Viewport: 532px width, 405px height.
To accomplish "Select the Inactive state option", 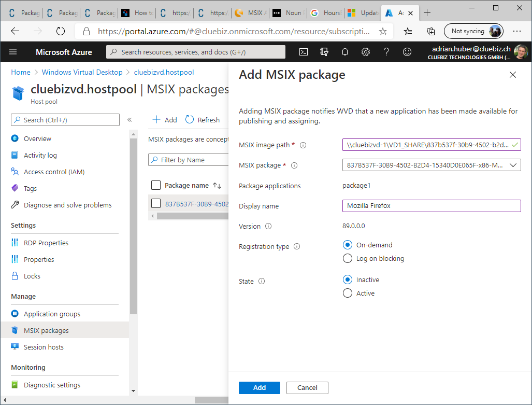I will [348, 280].
